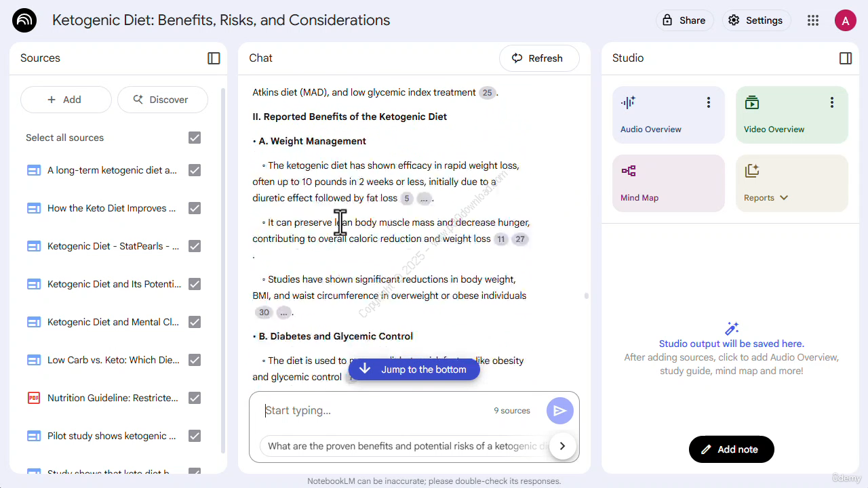Click the Mind Map icon
Viewport: 868px width, 488px height.
click(x=629, y=171)
